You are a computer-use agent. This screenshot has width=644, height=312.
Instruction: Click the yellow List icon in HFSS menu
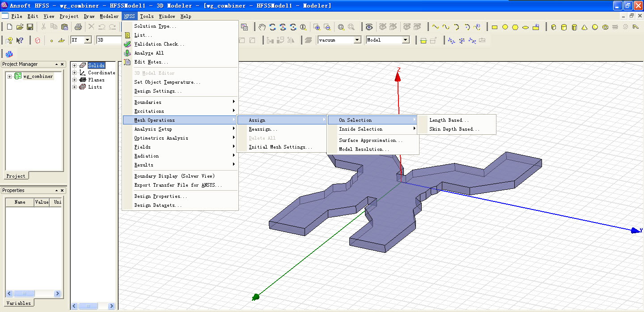pyautogui.click(x=127, y=35)
